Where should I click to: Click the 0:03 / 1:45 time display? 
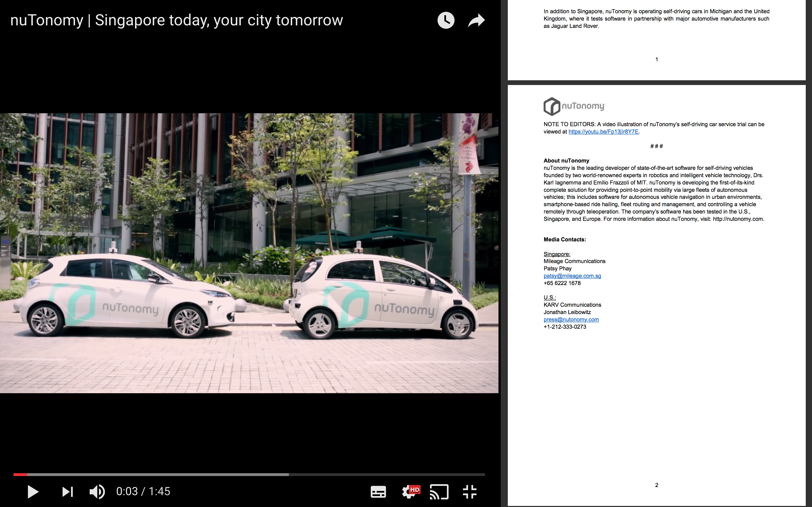pos(143,492)
